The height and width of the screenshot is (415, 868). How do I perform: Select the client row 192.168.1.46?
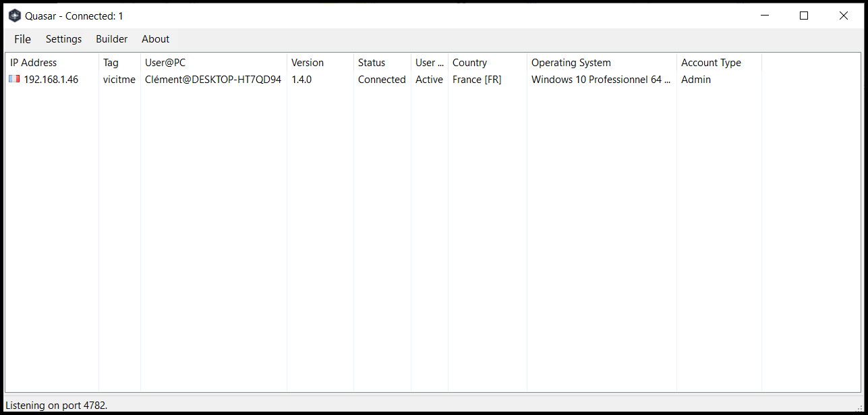[51, 80]
